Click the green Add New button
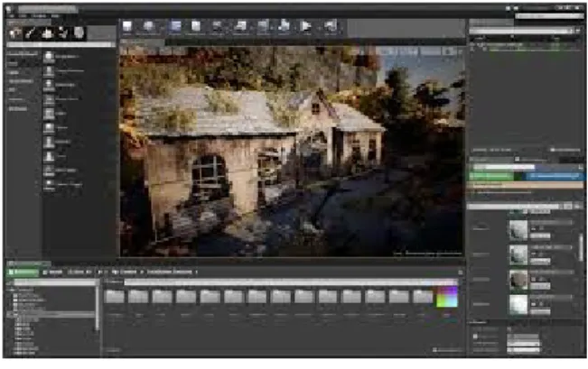 23,272
